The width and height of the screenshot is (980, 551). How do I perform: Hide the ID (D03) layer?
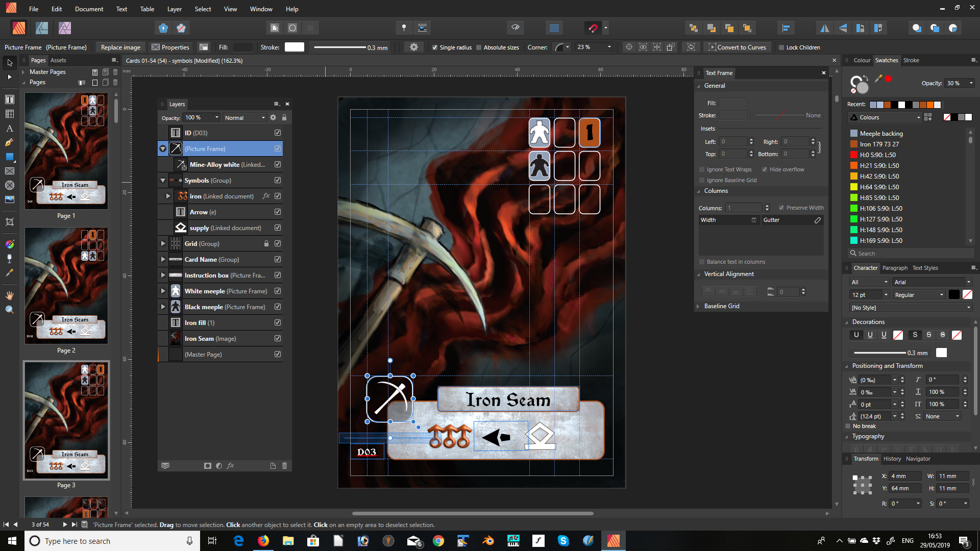[x=278, y=133]
